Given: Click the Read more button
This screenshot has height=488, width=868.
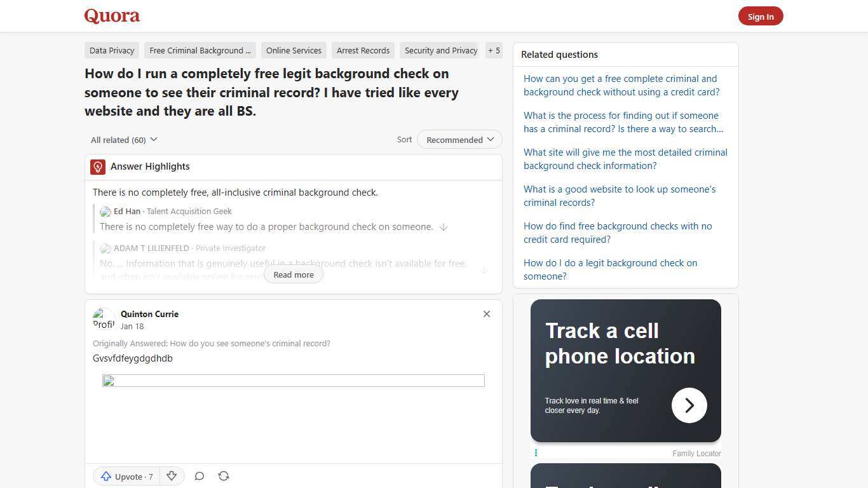Looking at the screenshot, I should (293, 274).
